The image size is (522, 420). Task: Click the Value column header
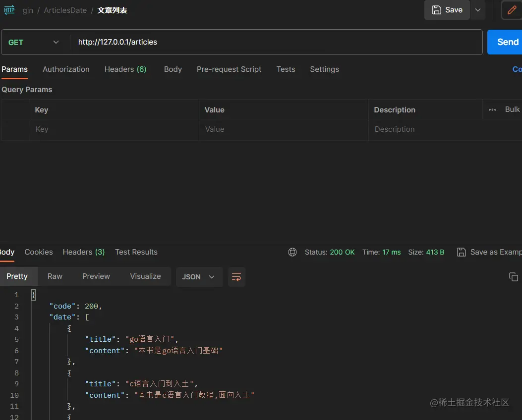tap(214, 110)
